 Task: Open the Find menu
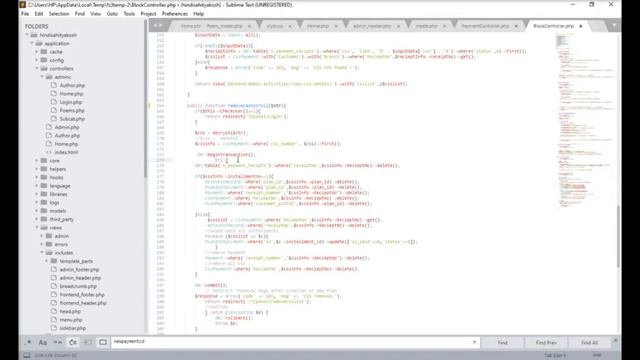pyautogui.click(x=80, y=14)
